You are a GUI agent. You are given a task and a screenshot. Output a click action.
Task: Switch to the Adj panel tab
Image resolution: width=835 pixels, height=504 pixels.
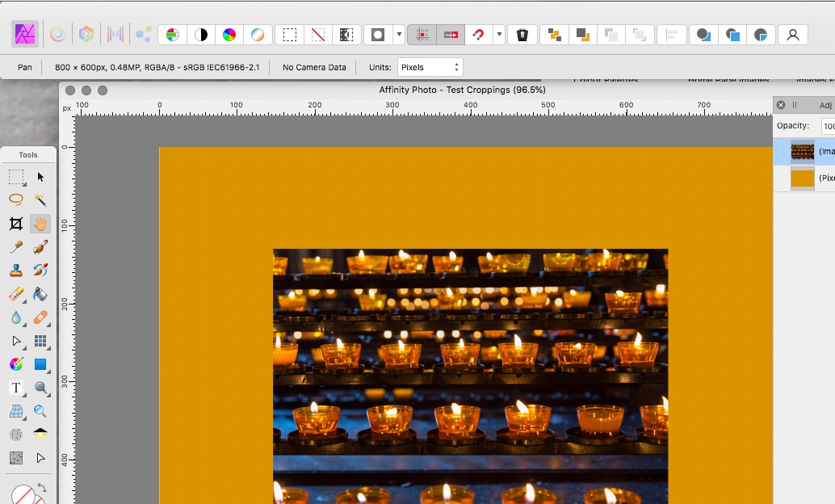[825, 105]
